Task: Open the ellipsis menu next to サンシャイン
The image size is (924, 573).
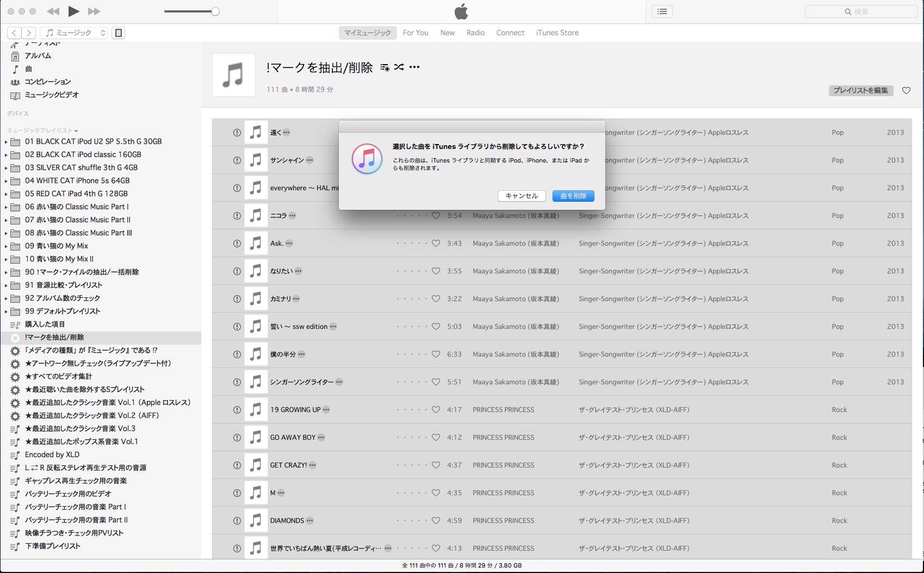Action: 309,160
